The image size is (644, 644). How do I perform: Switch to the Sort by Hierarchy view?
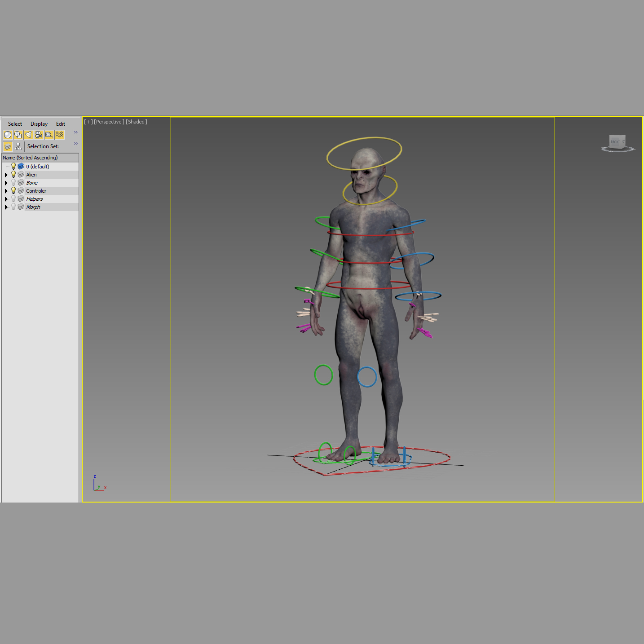18,146
